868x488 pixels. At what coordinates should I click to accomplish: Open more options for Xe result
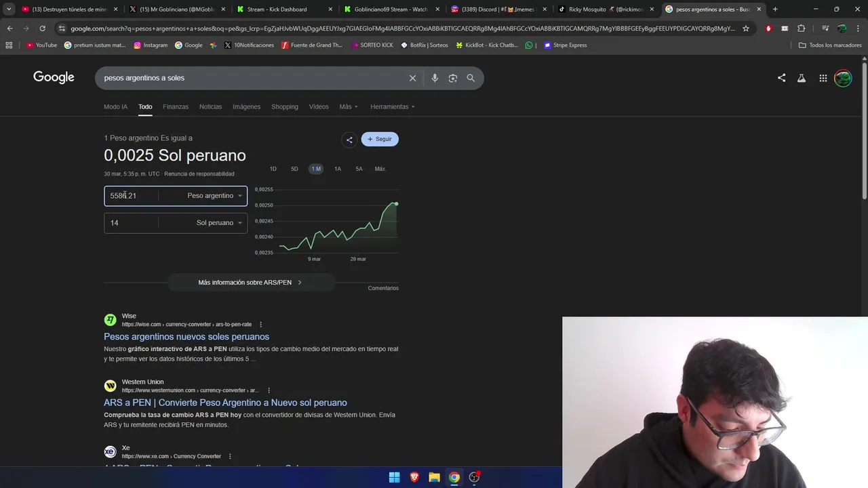(230, 456)
